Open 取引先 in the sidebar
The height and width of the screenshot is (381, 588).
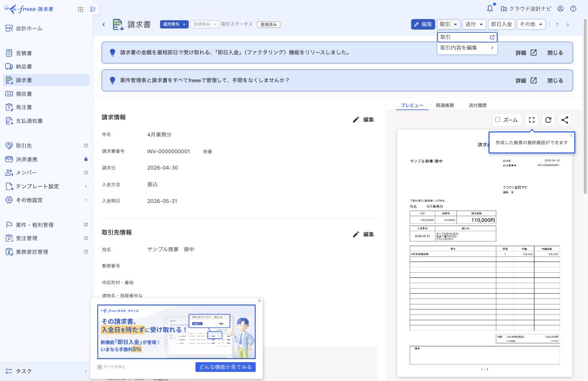[46, 146]
